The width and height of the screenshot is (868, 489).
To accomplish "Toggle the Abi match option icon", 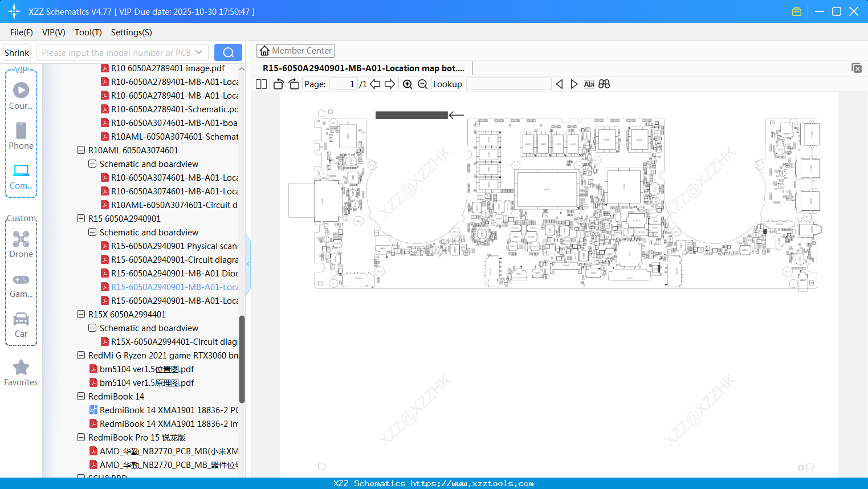I will point(589,84).
